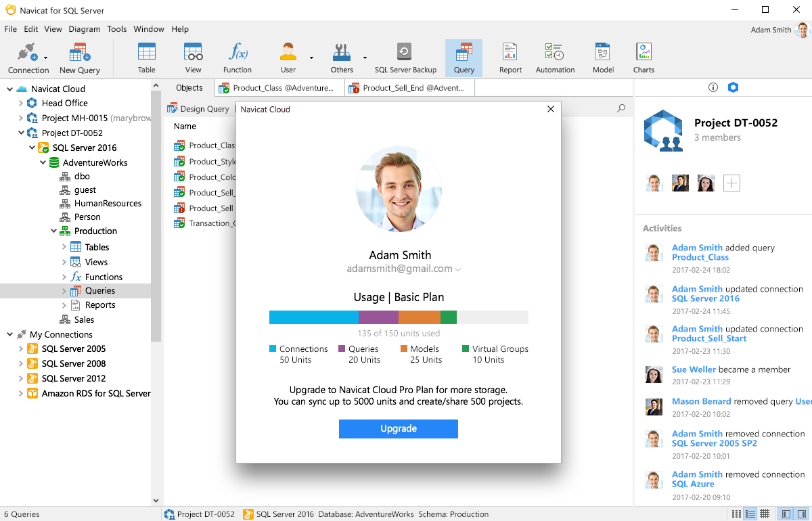The height and width of the screenshot is (521, 812).
Task: Open the adamsmith@gmail.com account dropdown
Action: click(458, 269)
